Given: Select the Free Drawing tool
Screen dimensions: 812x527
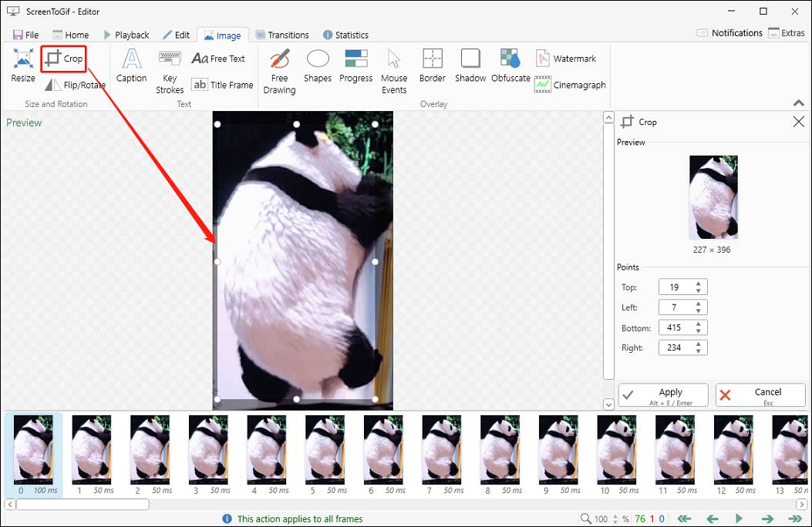Looking at the screenshot, I should [278, 68].
